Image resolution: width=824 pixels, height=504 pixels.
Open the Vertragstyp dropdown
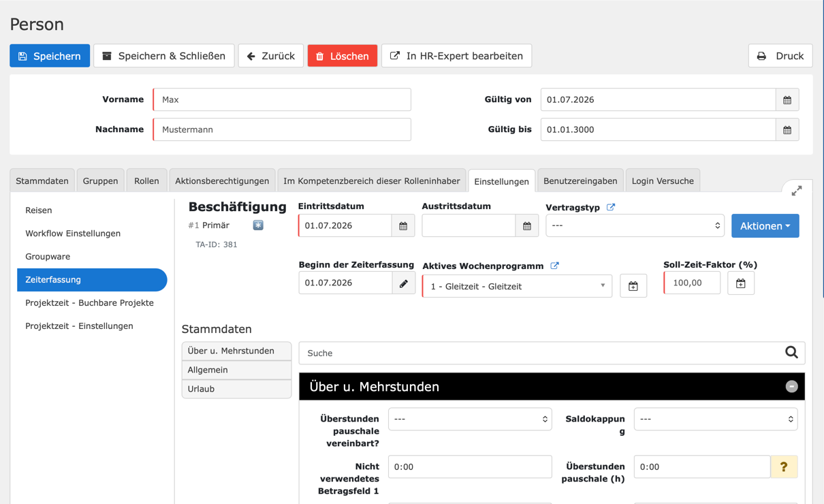(635, 225)
